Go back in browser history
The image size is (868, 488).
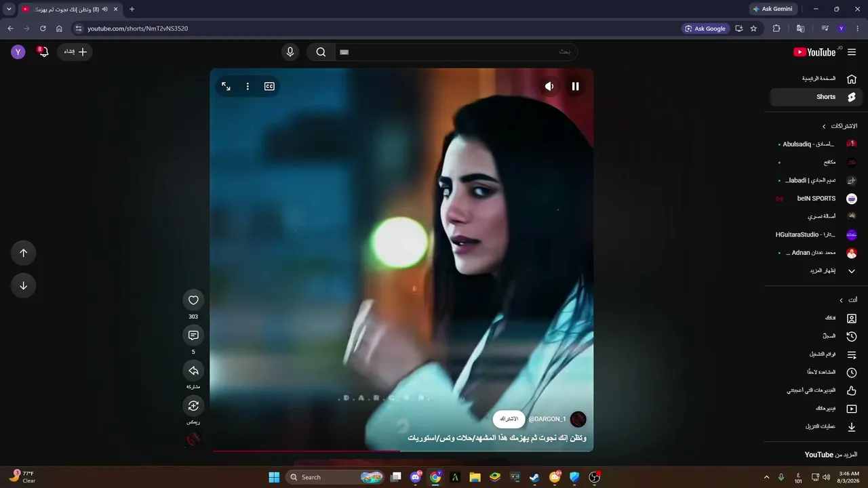(10, 28)
